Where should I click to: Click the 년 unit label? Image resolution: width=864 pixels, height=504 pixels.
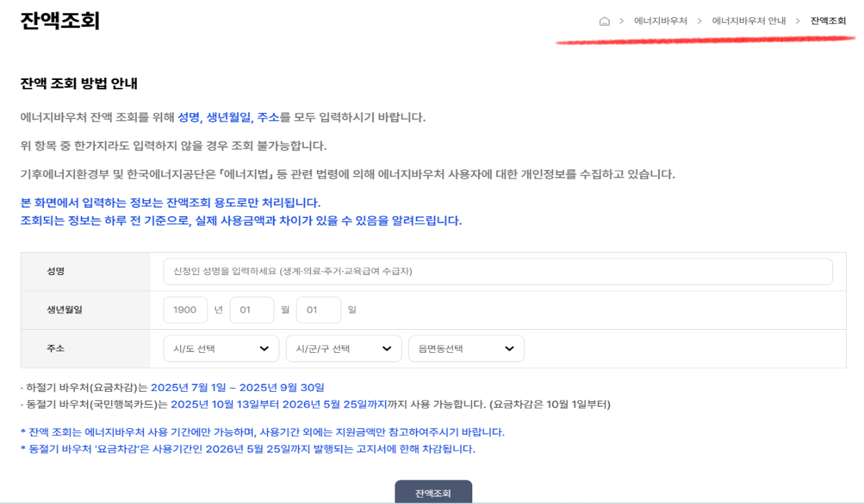(218, 310)
